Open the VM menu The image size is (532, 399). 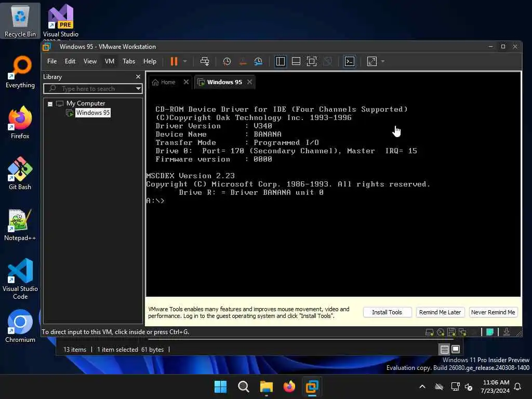point(109,61)
